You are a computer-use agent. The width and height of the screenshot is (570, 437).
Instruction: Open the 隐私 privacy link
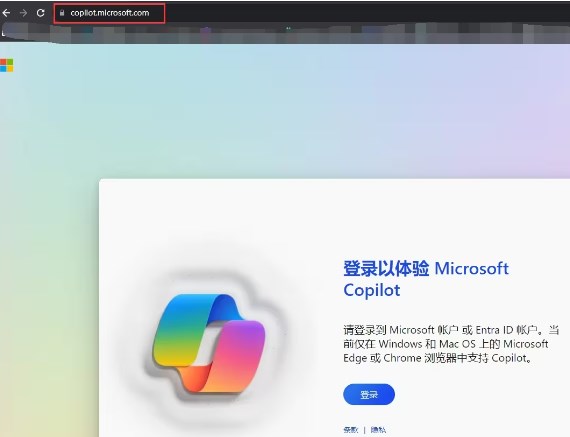[378, 430]
